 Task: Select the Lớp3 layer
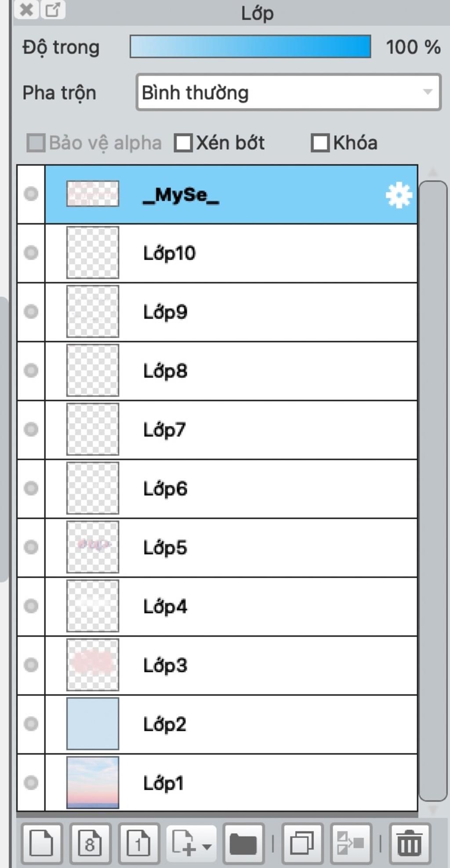[264, 665]
